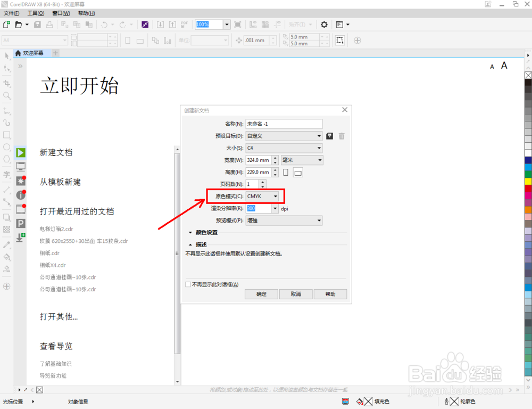The width and height of the screenshot is (532, 409).
Task: Check 不再显示此对话框 checkbox
Action: [x=188, y=284]
